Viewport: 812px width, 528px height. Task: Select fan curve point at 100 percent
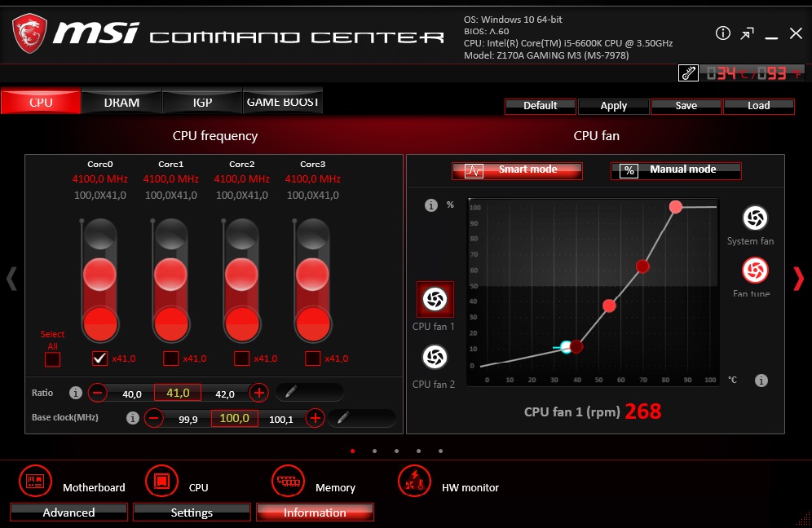coord(675,207)
